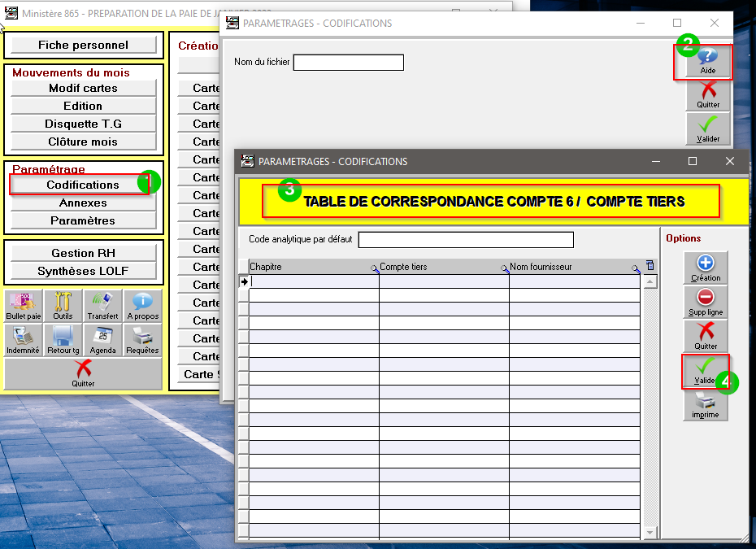Click the Retour tg icon
Image resolution: width=756 pixels, height=549 pixels.
tap(63, 340)
